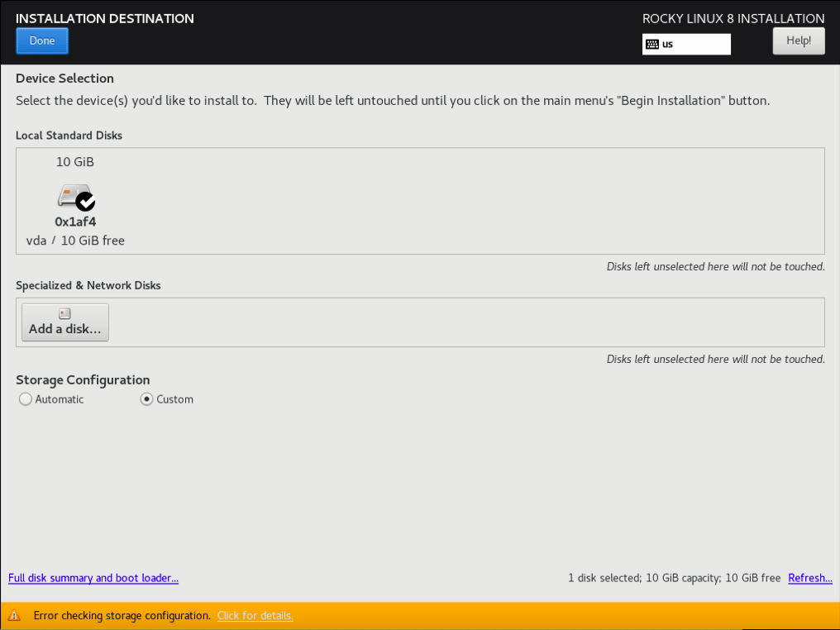Click the blue Done button
The height and width of the screenshot is (630, 840).
(x=42, y=41)
